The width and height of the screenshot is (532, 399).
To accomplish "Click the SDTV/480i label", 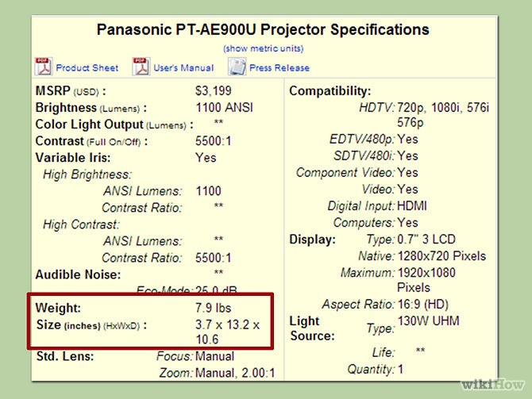I will (x=364, y=156).
